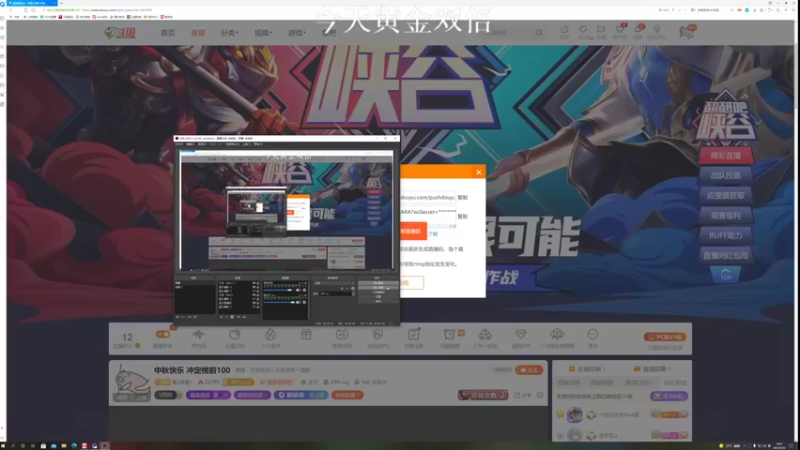Click the start streaming button in OBS controls
800x450 pixels.
378,283
